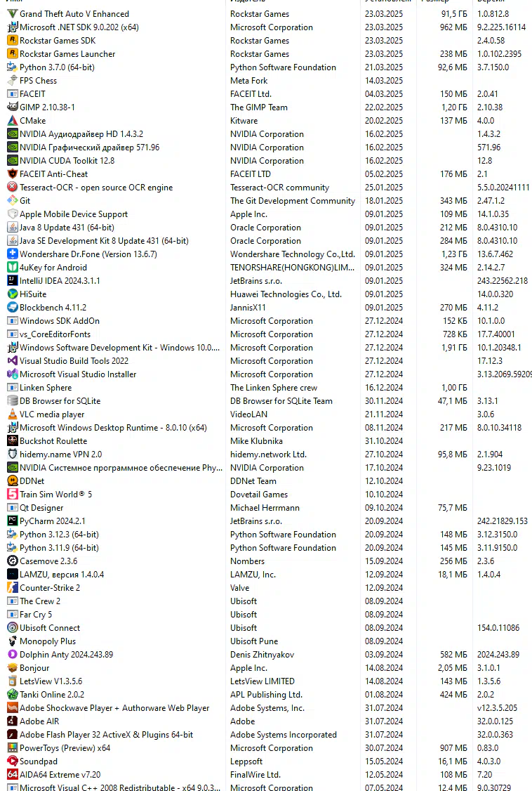Select NVIDIA Аудиодрайвер HD 1.4.3.2 entry
Viewport: 532px width, 791px height.
point(81,133)
